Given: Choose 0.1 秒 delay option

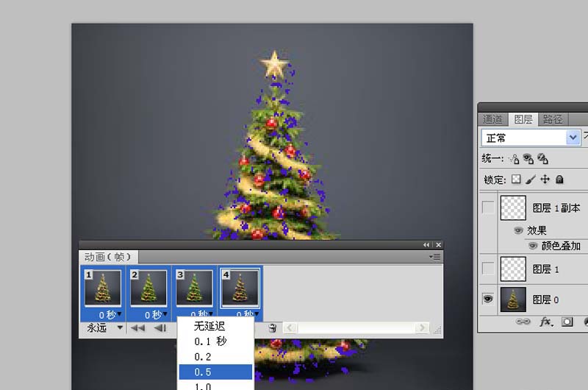Looking at the screenshot, I should (215, 341).
